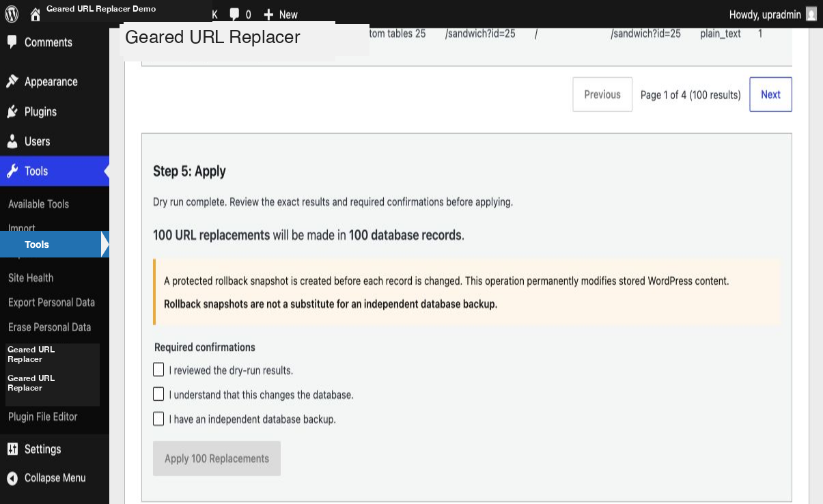This screenshot has height=504, width=823.
Task: Click 'Page 1 of 4 (100 results)' text
Action: coord(691,95)
